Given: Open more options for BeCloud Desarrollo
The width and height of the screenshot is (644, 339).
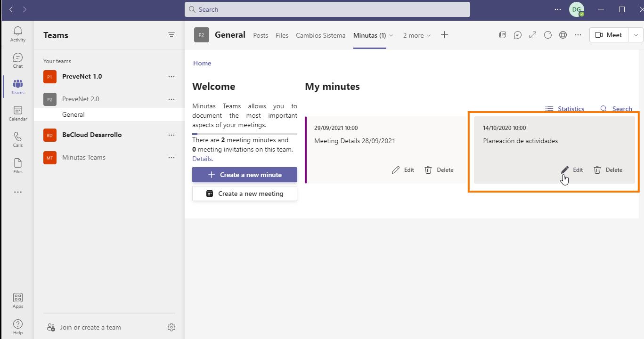Looking at the screenshot, I should click(x=171, y=135).
